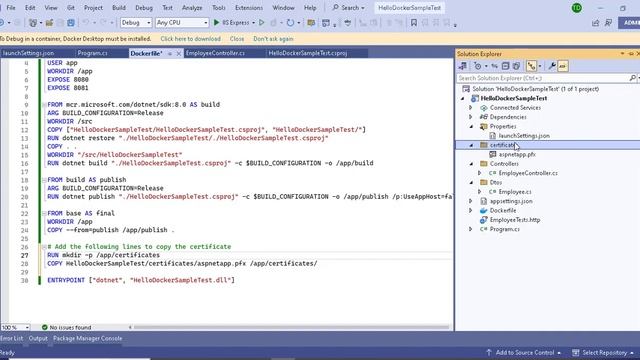Click the Switch Views icon in Solution Explorer
640x360 pixels.
(x=462, y=66)
